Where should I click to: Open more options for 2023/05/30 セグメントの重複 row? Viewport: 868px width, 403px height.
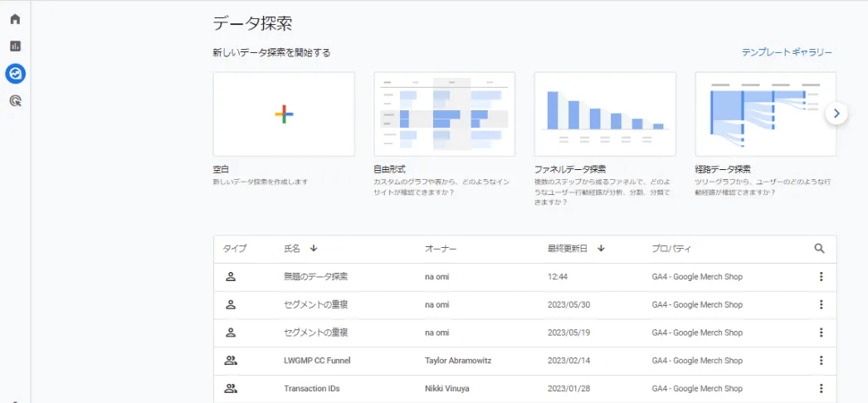tap(821, 304)
